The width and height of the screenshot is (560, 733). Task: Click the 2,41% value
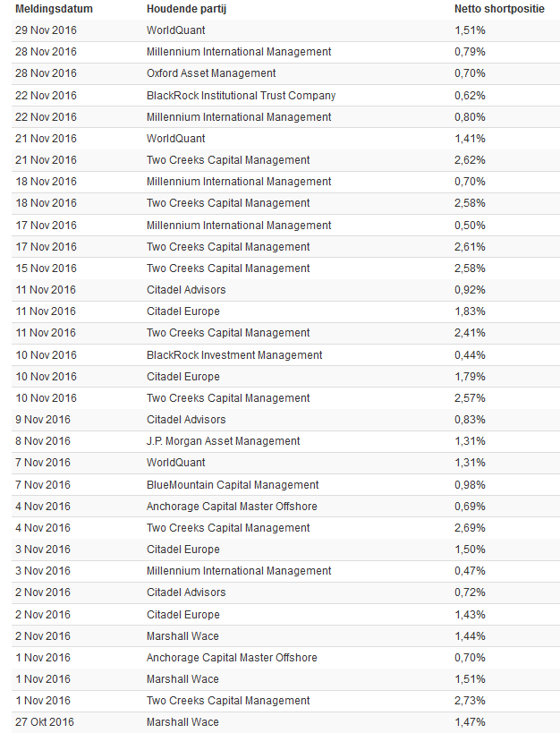[470, 333]
